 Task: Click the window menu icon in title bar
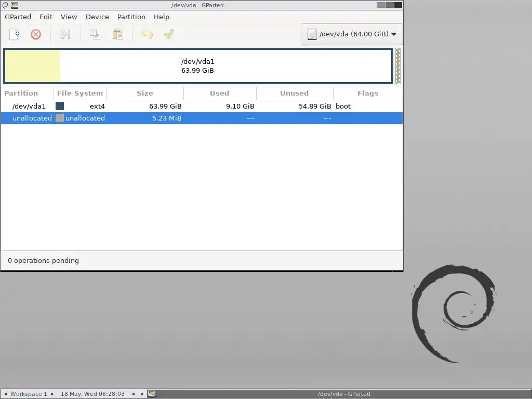[x=14, y=5]
